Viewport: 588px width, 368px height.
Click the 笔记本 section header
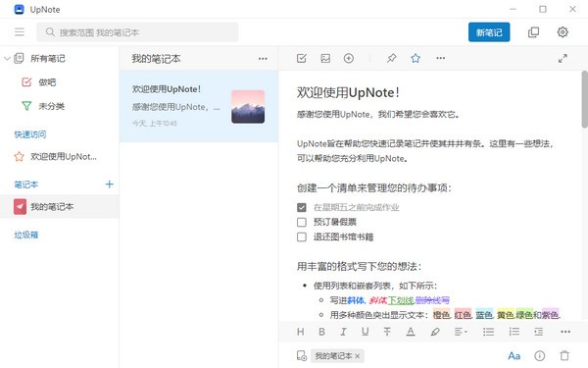coord(25,184)
